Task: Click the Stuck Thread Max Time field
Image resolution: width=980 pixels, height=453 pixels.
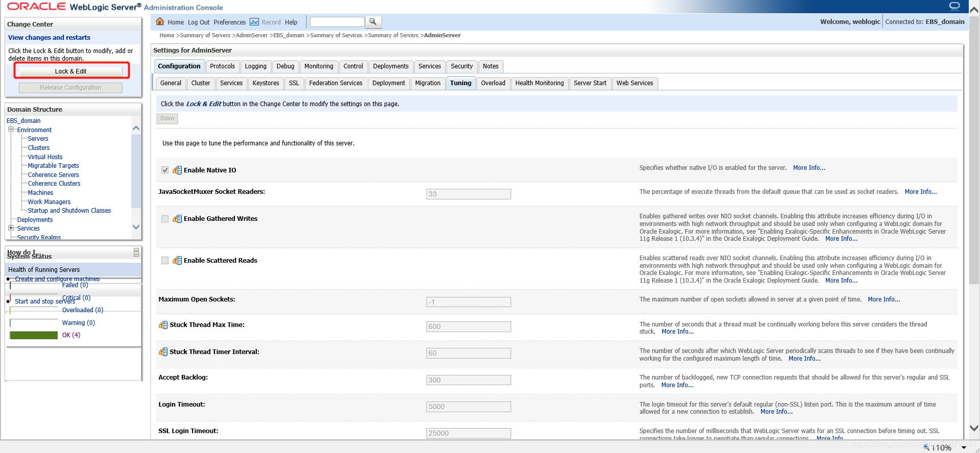Action: point(468,326)
